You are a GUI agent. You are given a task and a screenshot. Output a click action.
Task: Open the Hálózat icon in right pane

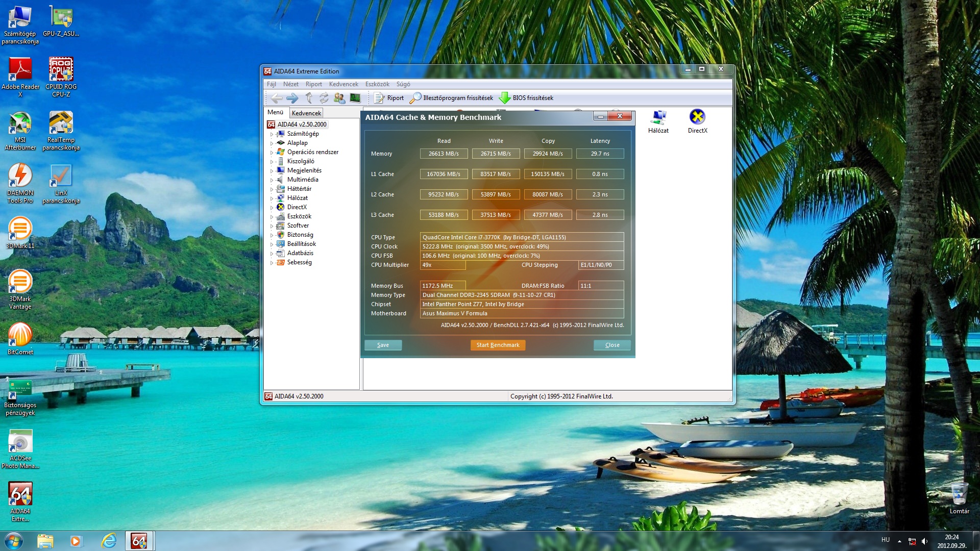[658, 121]
